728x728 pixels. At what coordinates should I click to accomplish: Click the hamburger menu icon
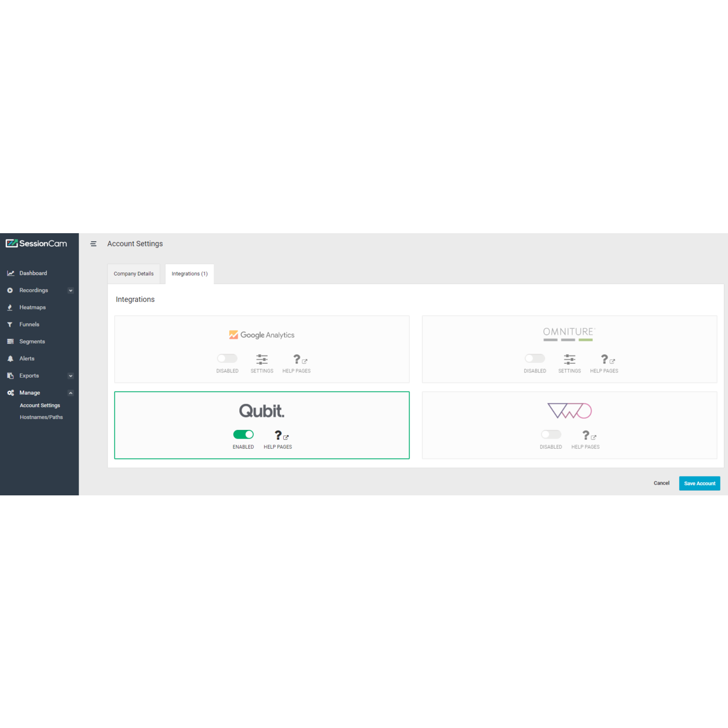[x=93, y=244]
